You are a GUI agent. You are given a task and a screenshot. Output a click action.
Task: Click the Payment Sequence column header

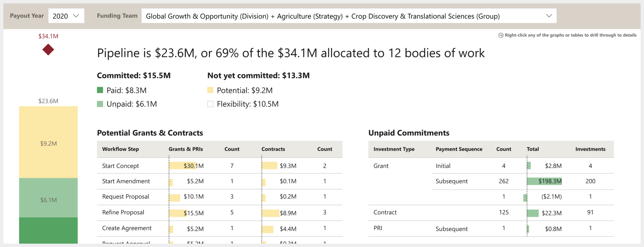[459, 149]
